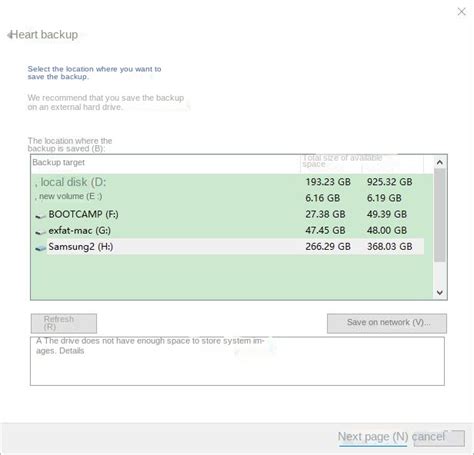Select the new volume (E:) row

point(228,197)
